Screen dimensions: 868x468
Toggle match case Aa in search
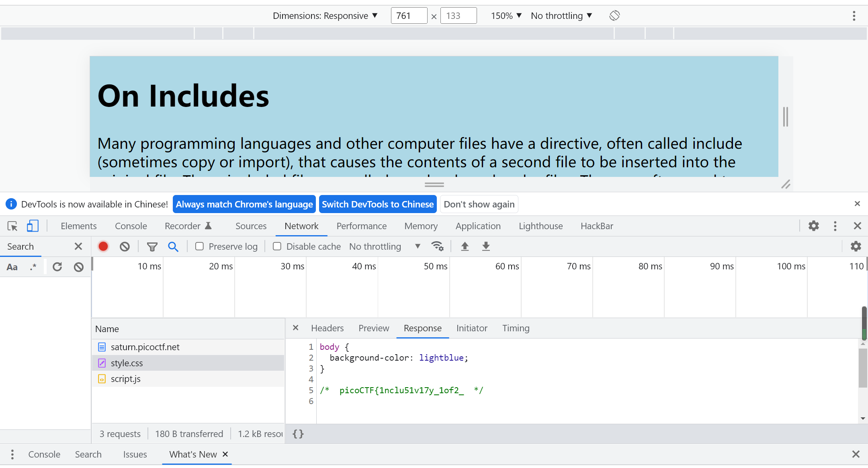[12, 267]
